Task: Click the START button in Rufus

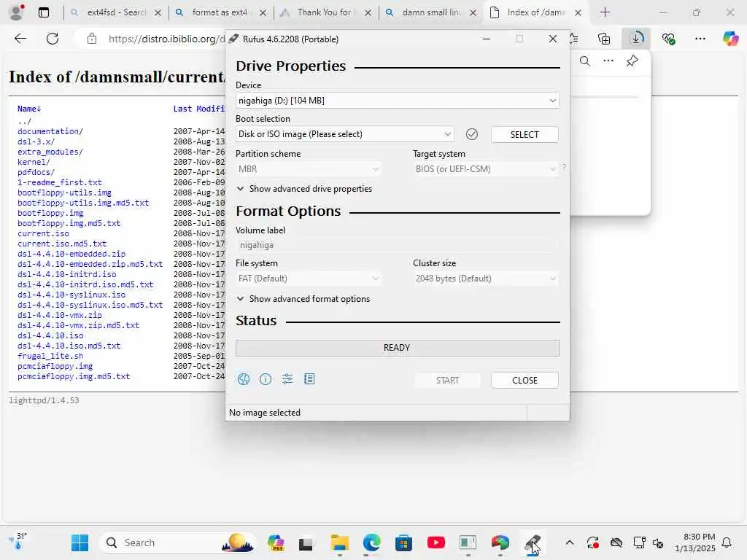Action: 447,381
